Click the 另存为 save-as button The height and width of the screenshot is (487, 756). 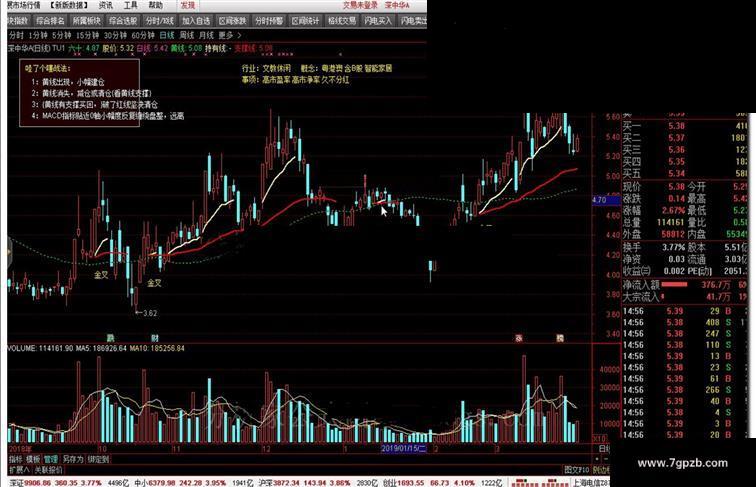(73, 460)
